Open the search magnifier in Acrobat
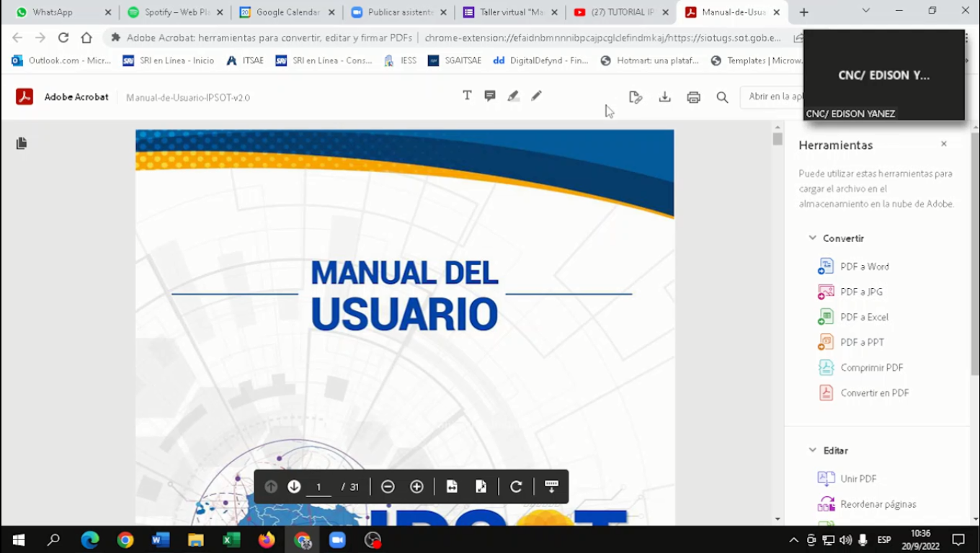The width and height of the screenshot is (980, 553). tap(722, 97)
